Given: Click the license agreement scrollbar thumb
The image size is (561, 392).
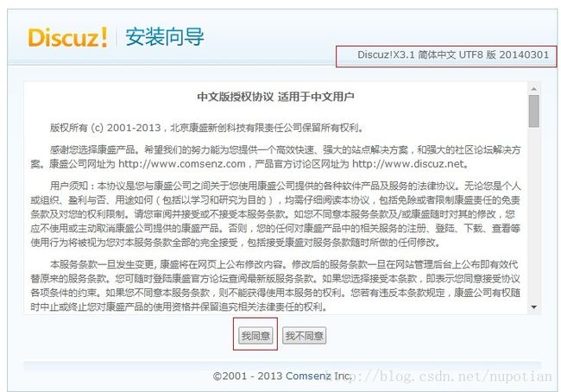Looking at the screenshot, I should tap(533, 111).
